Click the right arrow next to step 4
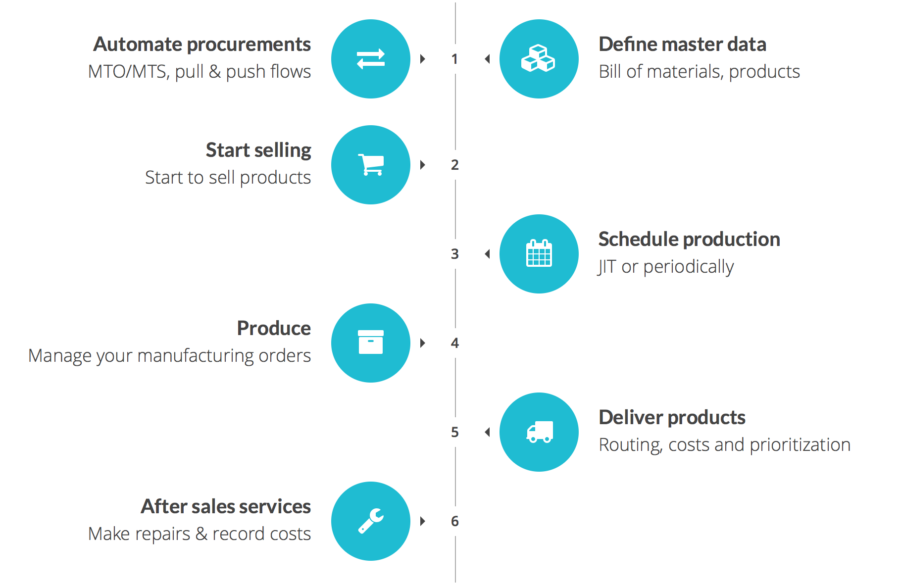 tap(423, 343)
